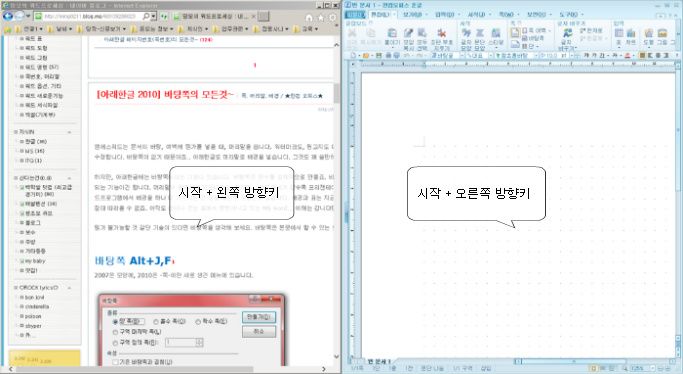Expand the 연결1 favorites folder
Image resolution: width=683 pixels, height=374 pixels.
click(30, 29)
